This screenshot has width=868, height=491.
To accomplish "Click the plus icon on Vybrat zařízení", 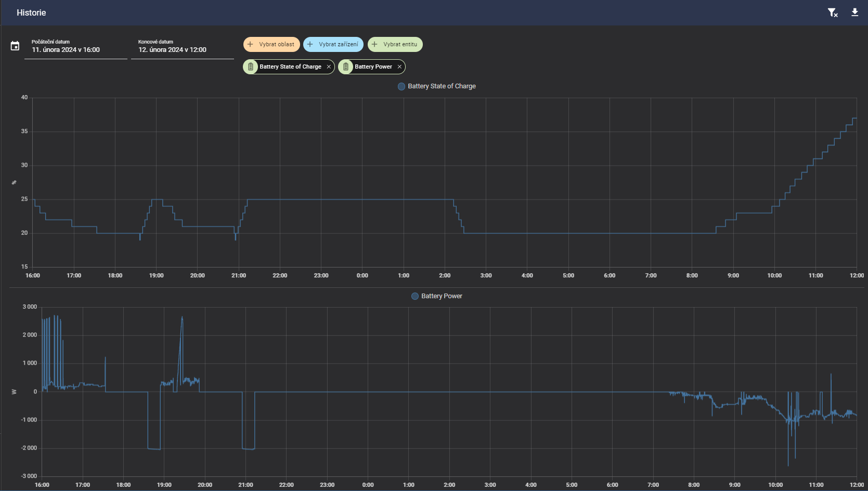I will (x=310, y=44).
